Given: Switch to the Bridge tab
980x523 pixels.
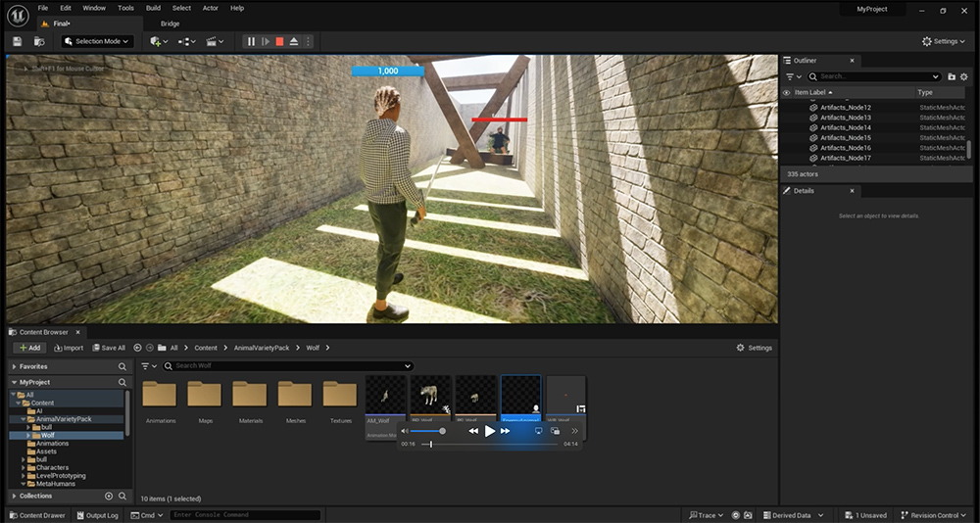Looking at the screenshot, I should point(170,24).
